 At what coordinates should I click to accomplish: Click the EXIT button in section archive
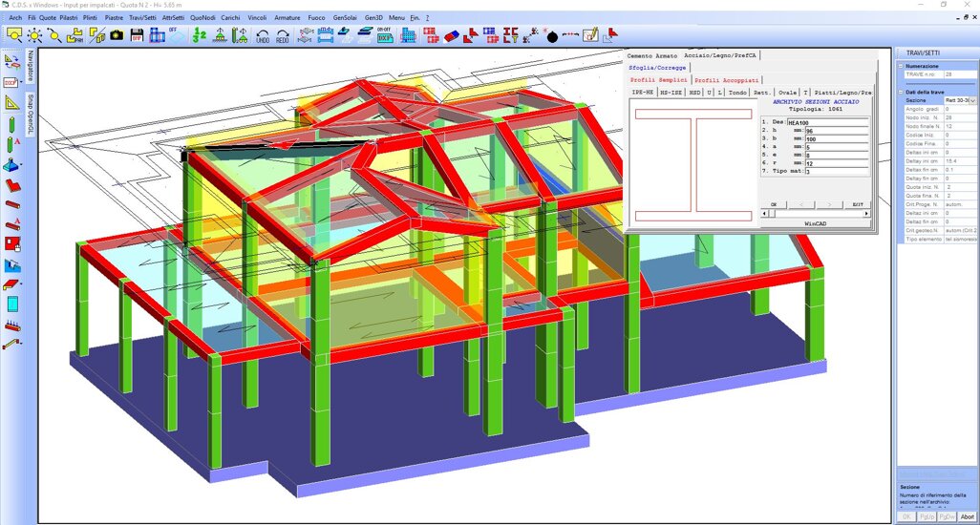857,204
